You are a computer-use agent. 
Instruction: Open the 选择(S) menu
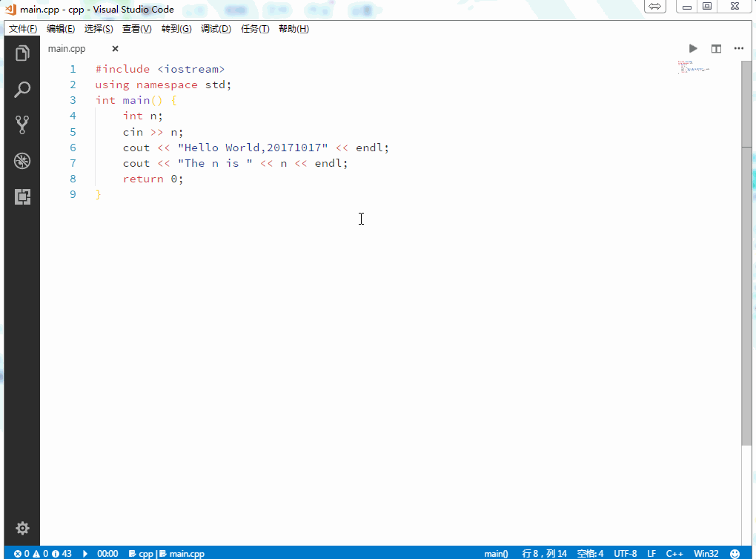pos(99,29)
